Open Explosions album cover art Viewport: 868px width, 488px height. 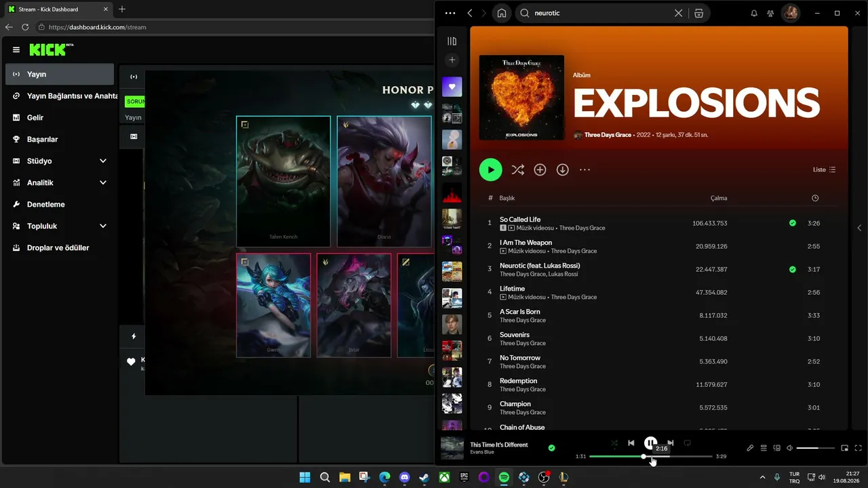(521, 97)
